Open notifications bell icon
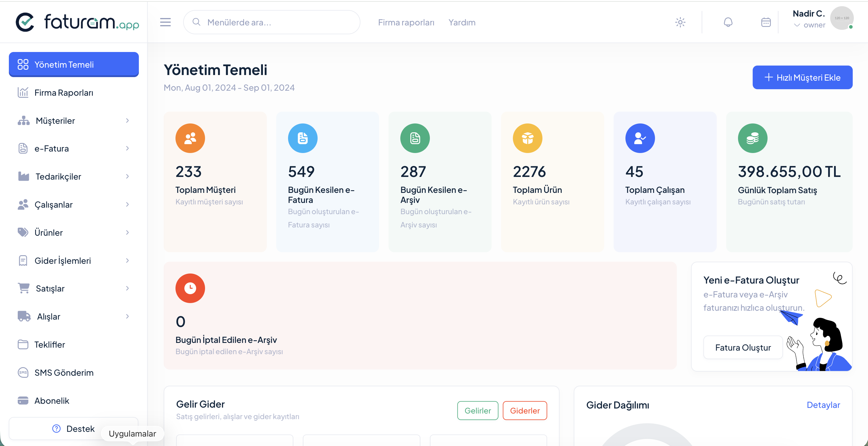 [x=728, y=22]
